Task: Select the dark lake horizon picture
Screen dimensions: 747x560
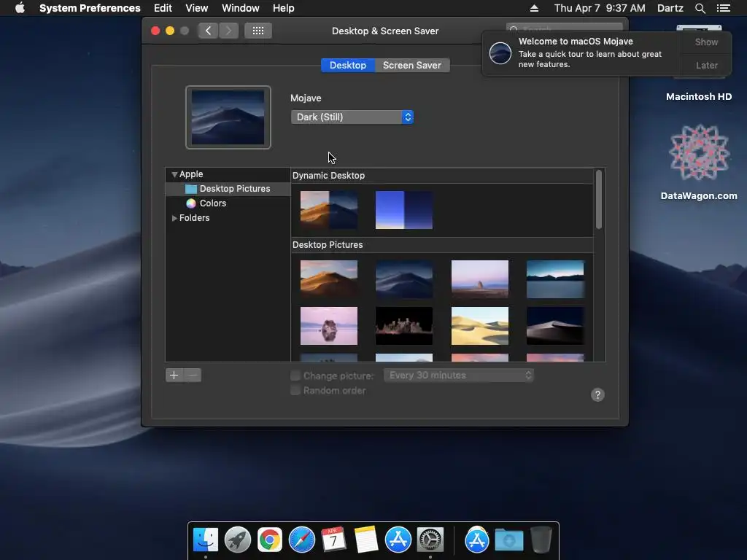Action: click(x=555, y=279)
